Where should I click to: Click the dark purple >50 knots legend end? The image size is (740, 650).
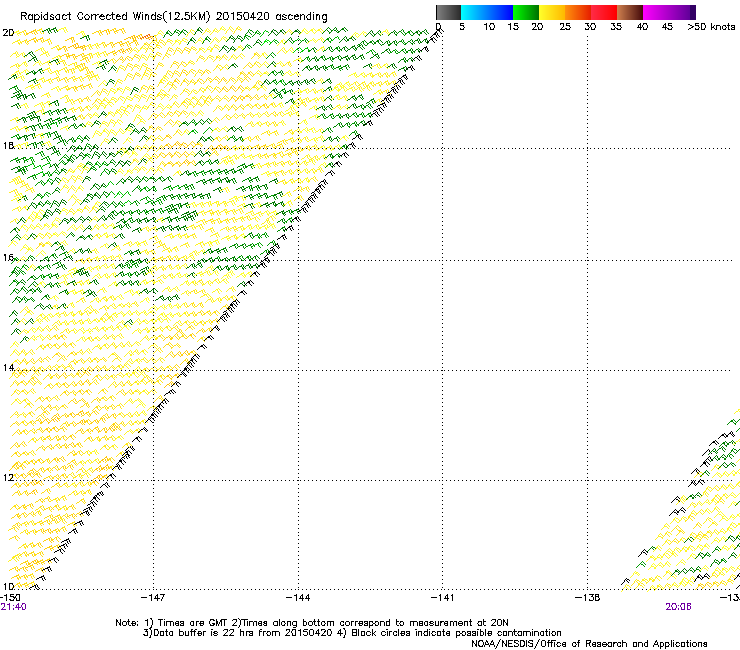[692, 12]
